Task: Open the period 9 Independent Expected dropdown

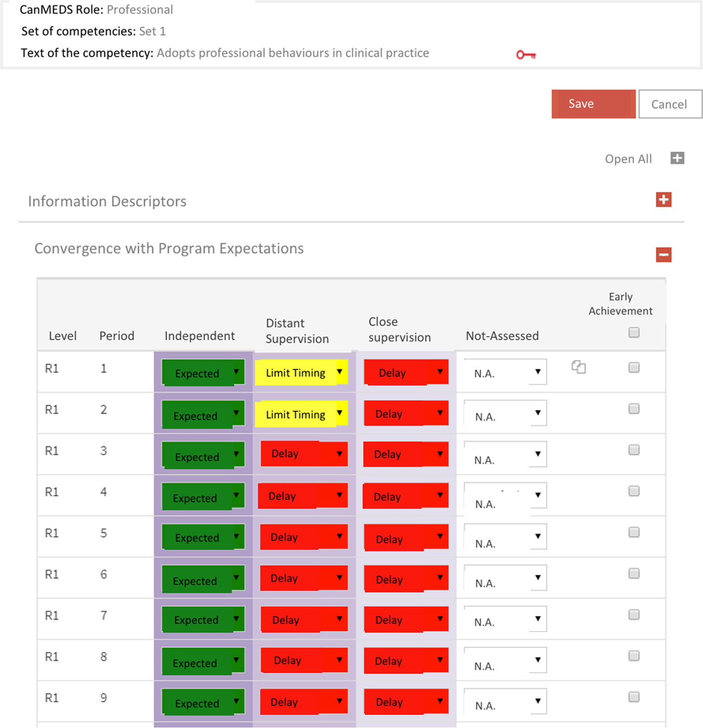Action: [x=203, y=702]
